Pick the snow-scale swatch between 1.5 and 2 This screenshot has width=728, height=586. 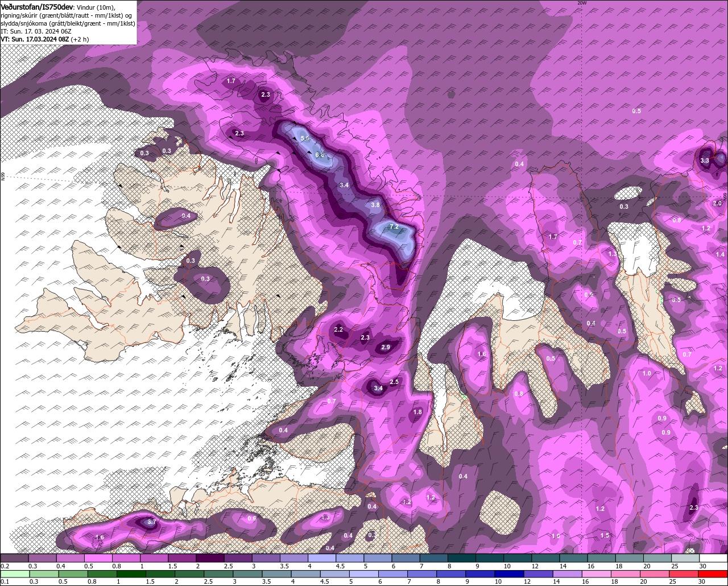182,558
